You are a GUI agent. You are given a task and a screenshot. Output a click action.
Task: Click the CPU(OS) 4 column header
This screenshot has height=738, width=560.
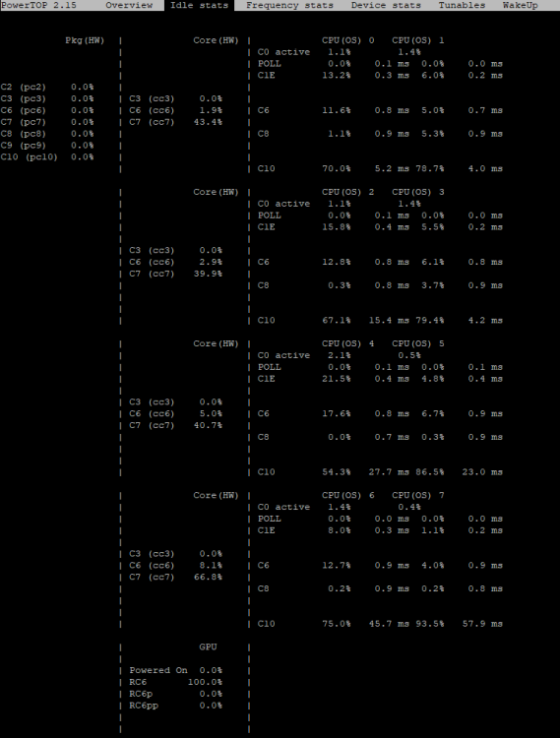[x=347, y=343]
